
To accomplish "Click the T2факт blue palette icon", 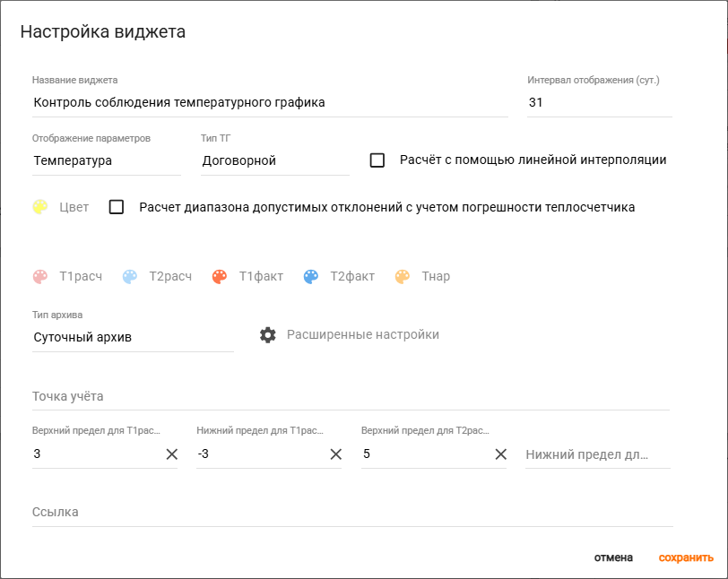I will point(311,277).
